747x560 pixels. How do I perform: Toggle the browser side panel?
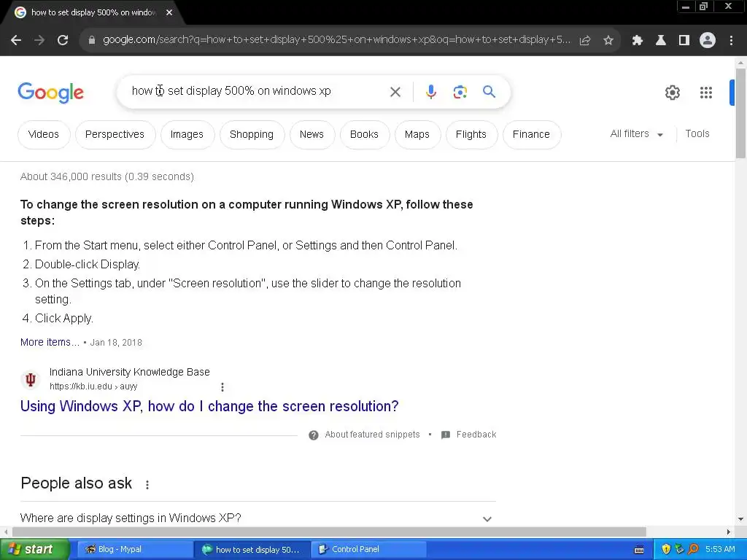coord(684,41)
